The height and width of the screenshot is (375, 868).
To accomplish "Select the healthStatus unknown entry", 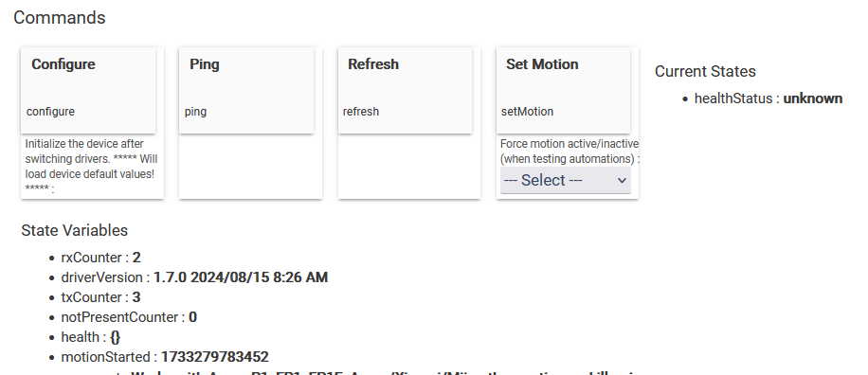I will (x=769, y=98).
